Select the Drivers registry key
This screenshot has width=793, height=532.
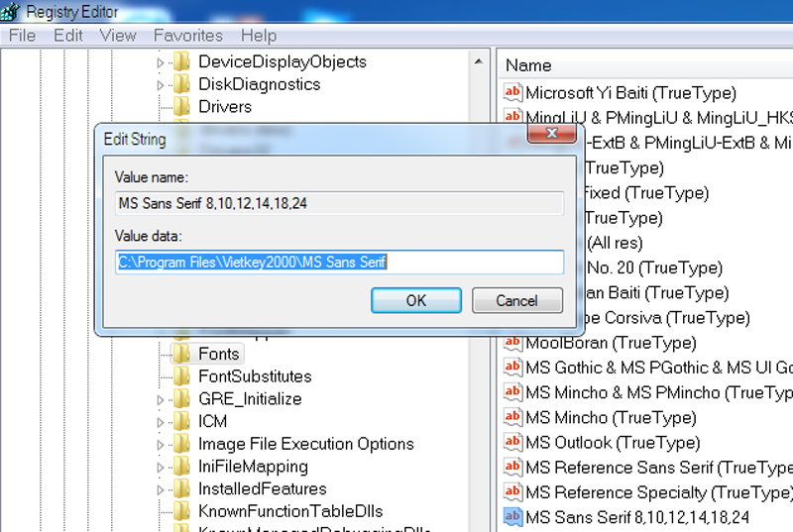tap(225, 106)
